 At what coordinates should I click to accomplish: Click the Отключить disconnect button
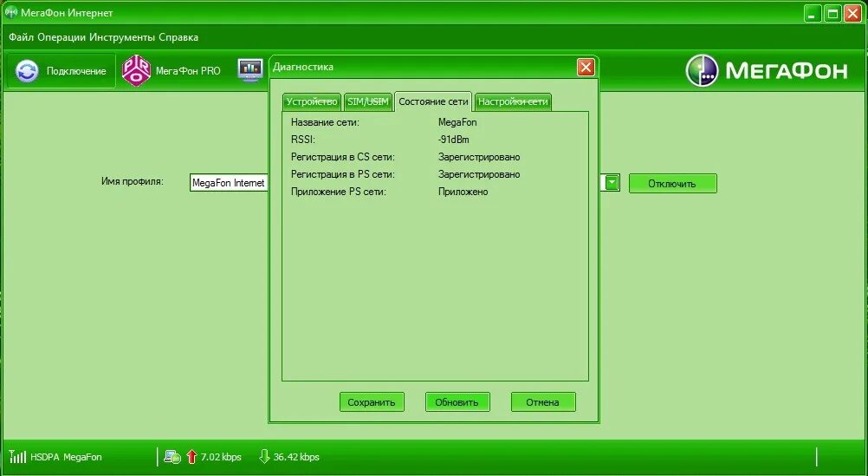point(672,184)
